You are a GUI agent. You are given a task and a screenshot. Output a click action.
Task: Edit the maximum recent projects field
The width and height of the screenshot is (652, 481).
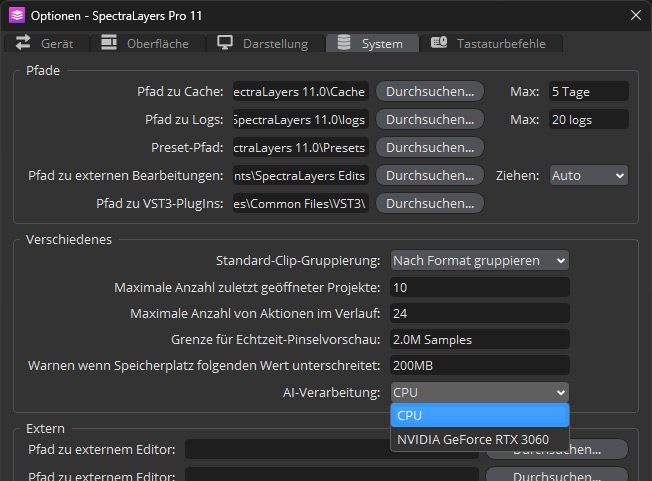pos(479,287)
